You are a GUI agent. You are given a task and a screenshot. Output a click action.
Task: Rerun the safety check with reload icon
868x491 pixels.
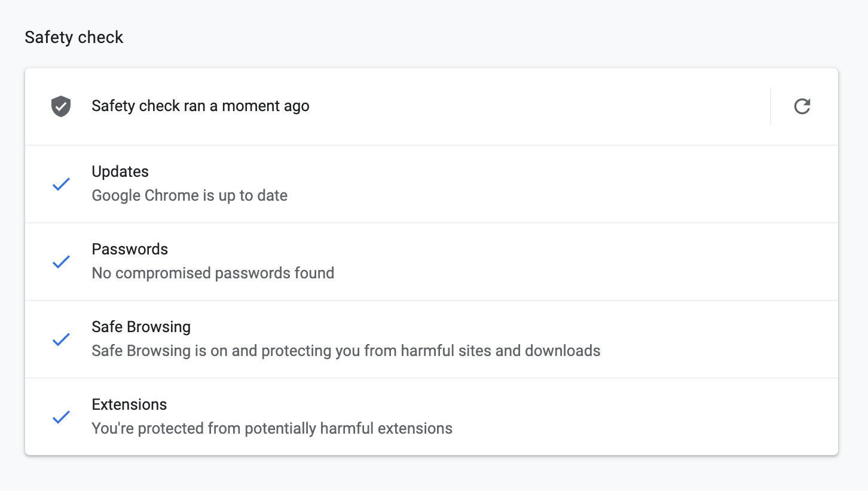802,106
